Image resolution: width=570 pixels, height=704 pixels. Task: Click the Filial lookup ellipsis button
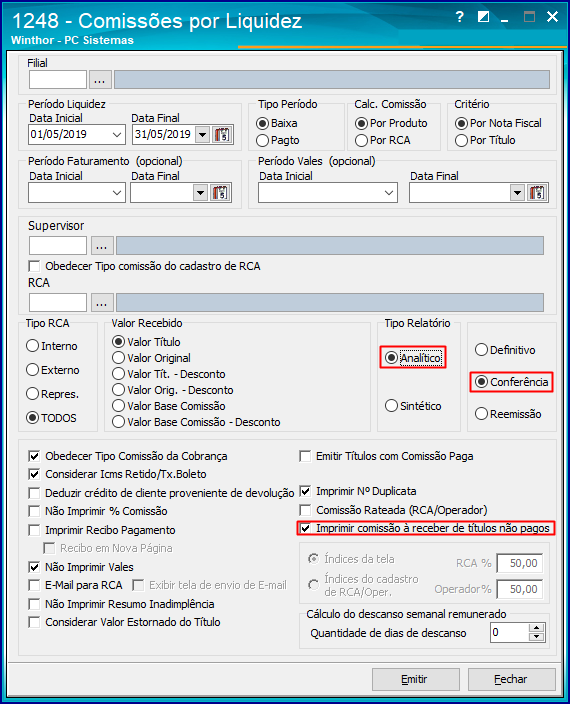tap(100, 80)
